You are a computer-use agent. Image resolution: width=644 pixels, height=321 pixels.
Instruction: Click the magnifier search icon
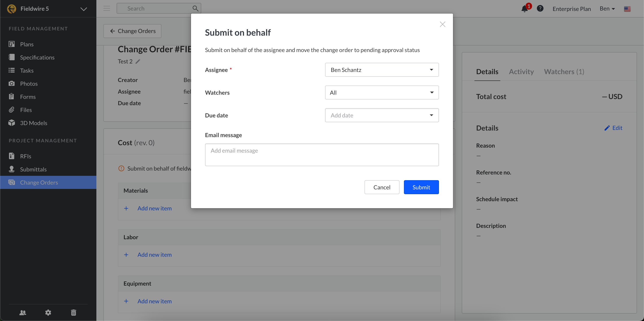coord(195,9)
